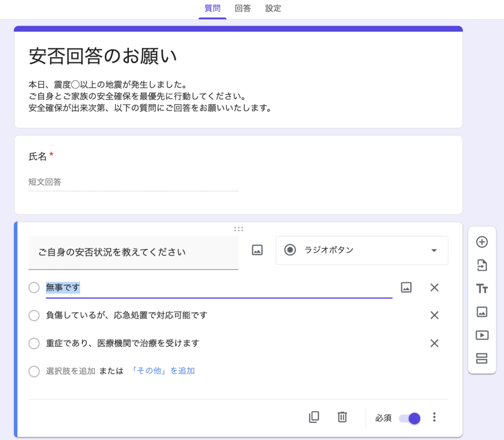This screenshot has width=504, height=440.
Task: Select the 氏名 question card
Action: (239, 175)
